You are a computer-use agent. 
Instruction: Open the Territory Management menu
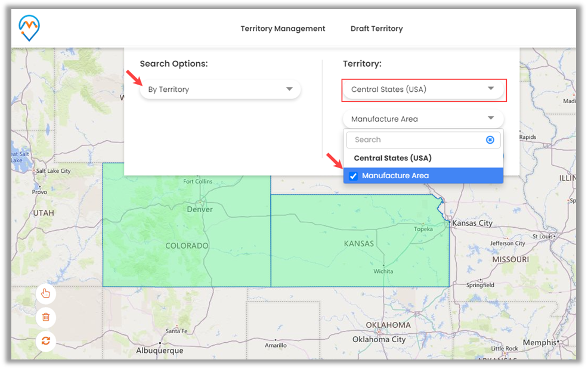[283, 29]
